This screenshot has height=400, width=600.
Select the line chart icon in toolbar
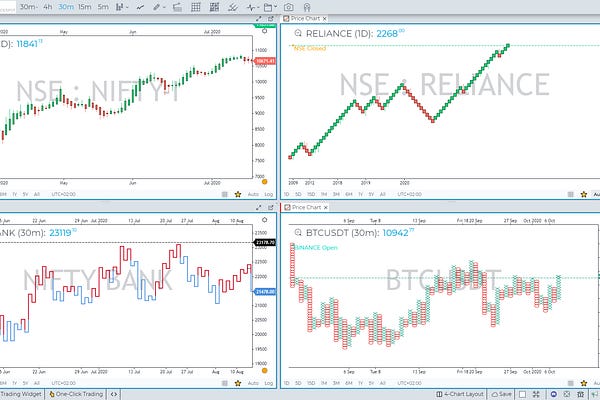[140, 7]
